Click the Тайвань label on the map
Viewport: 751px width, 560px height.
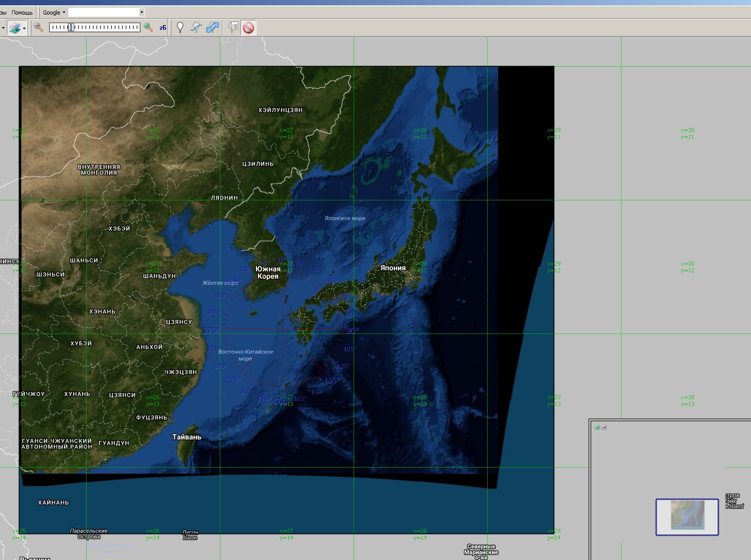pos(186,437)
